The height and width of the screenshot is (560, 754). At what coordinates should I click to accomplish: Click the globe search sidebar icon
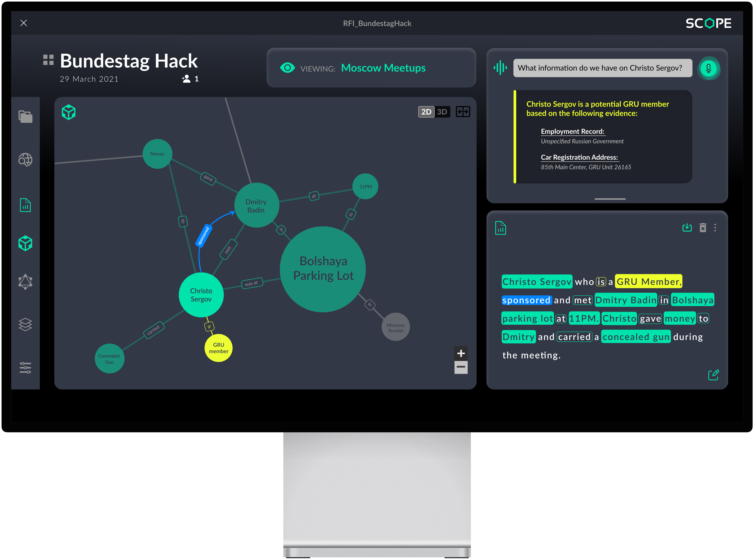tap(26, 160)
